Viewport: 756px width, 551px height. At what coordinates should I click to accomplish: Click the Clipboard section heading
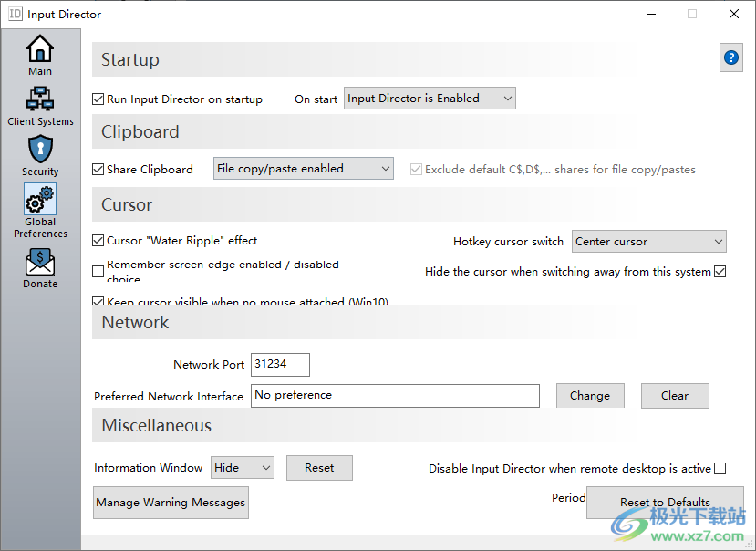(140, 131)
